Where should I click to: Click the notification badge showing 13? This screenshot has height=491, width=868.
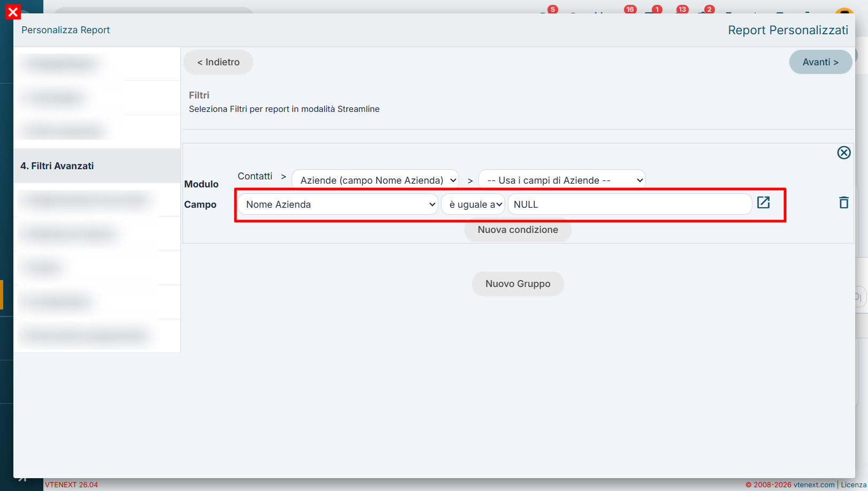[682, 9]
